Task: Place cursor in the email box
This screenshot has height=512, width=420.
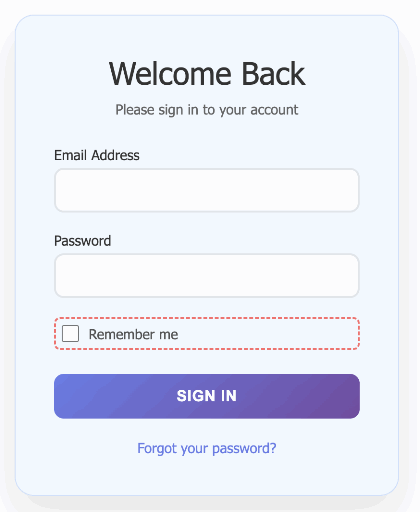Action: click(x=206, y=190)
